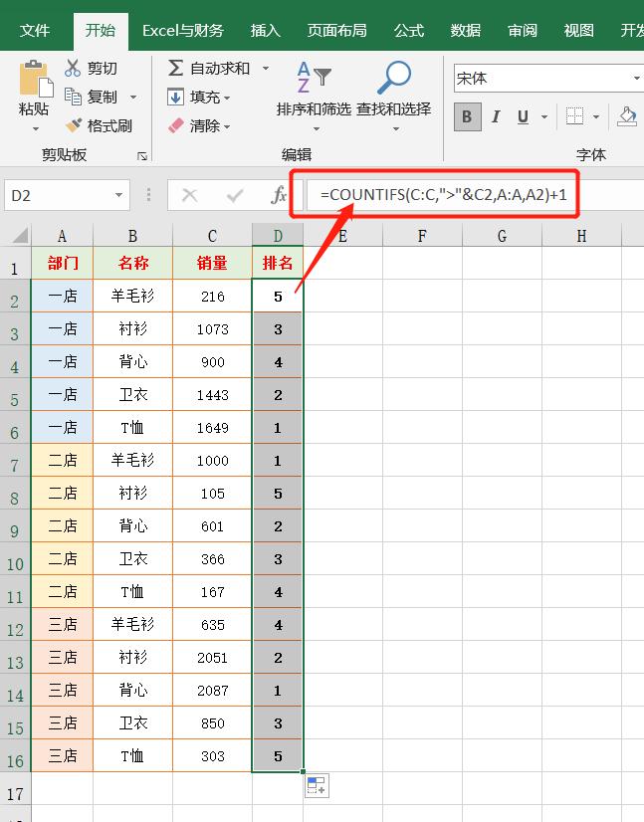The height and width of the screenshot is (822, 644).
Task: Open the 公式 ribbon tab
Action: coord(409,30)
